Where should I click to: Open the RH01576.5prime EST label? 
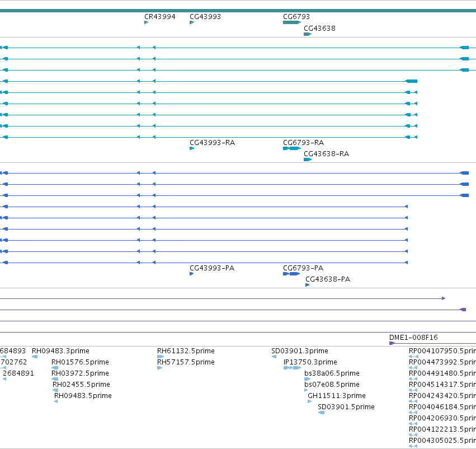coord(80,362)
